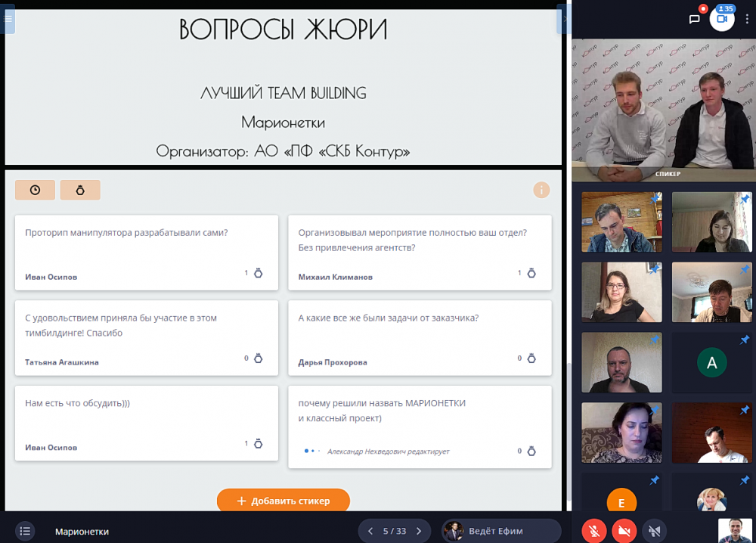Screen dimensions: 756x543
Task: Select the speaker video with 'СПИКЕР' label
Action: coord(664,110)
